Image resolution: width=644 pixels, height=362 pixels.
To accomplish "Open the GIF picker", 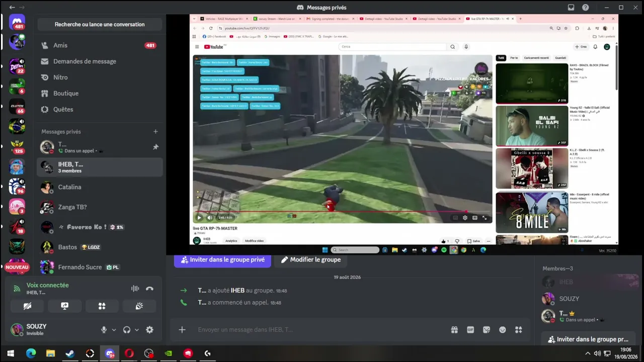I will tap(470, 330).
